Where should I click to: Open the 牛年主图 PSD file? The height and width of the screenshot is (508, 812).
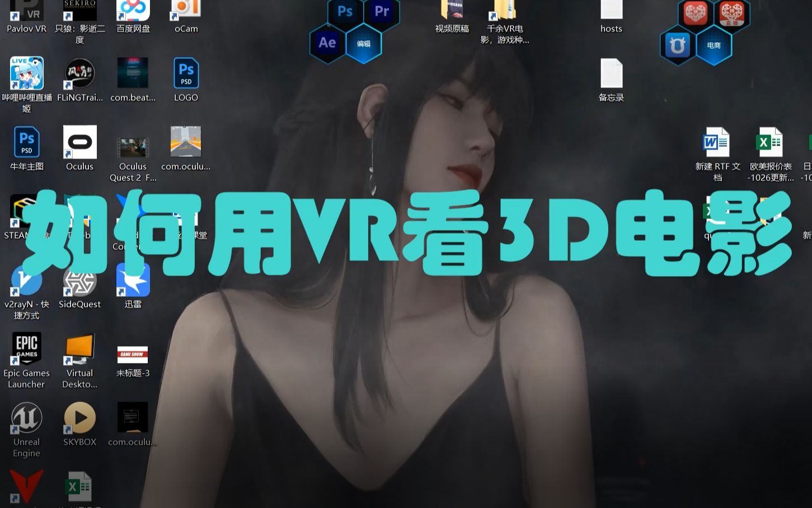pyautogui.click(x=26, y=142)
